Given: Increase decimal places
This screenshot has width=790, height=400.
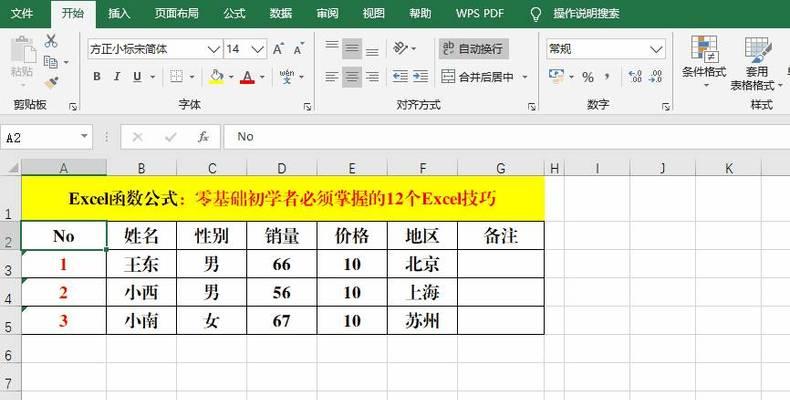Looking at the screenshot, I should (x=635, y=77).
